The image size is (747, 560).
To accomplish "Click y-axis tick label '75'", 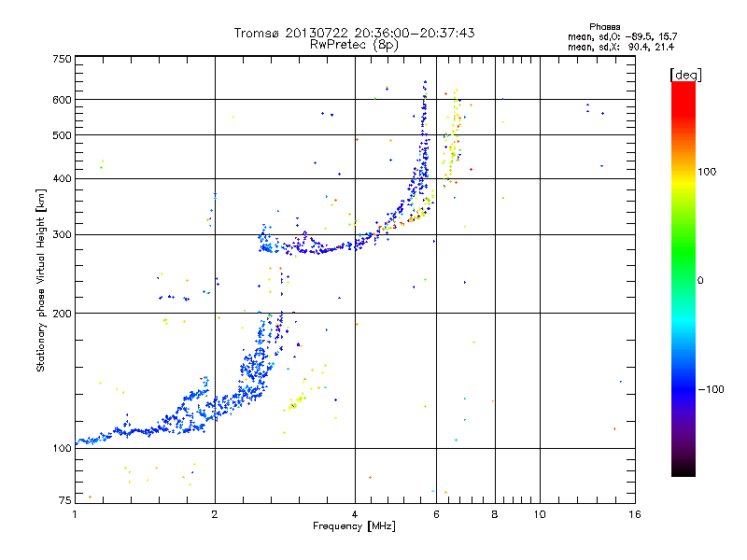I will click(65, 500).
